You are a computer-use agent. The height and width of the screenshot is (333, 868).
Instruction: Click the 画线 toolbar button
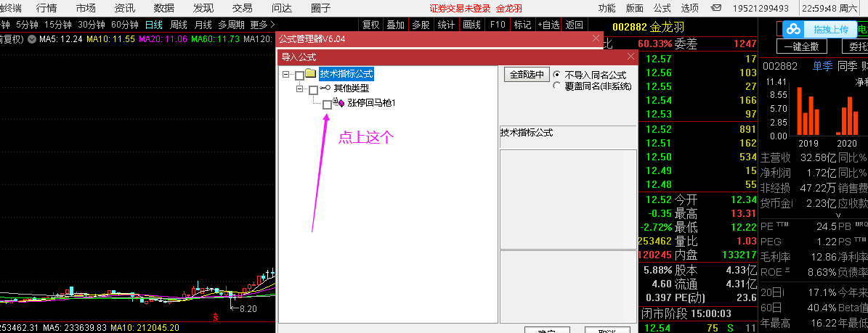[x=471, y=25]
